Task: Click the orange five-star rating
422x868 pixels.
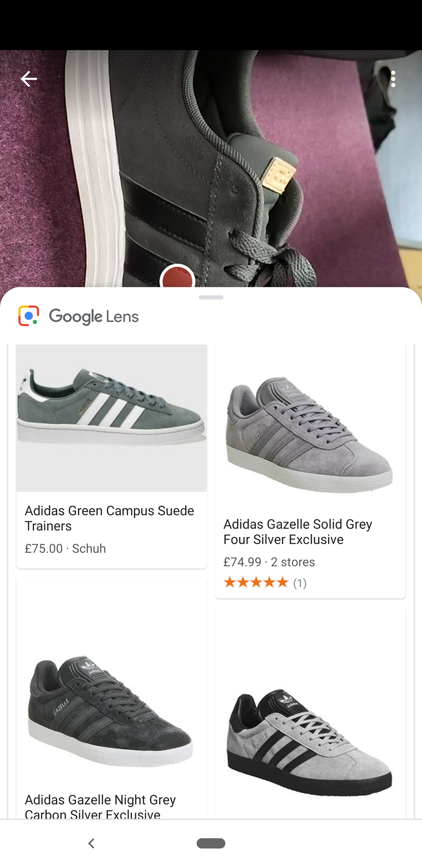Action: 256,582
